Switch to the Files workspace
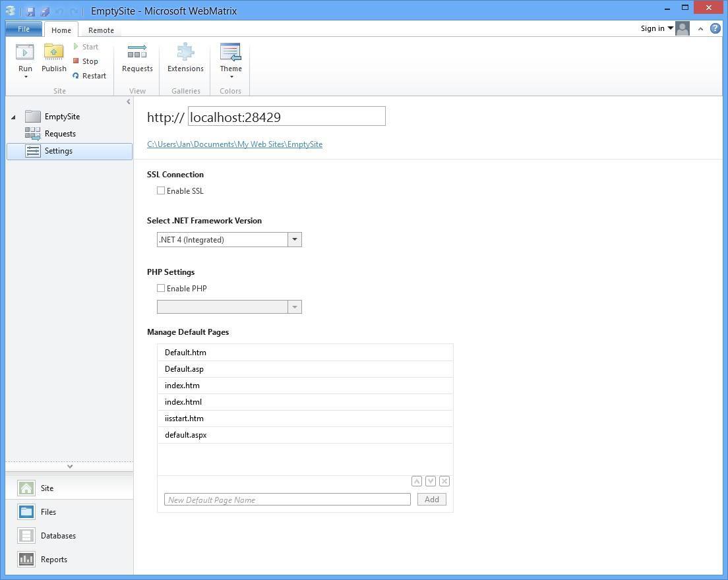Screen dimensions: 728x580 click(x=70, y=512)
